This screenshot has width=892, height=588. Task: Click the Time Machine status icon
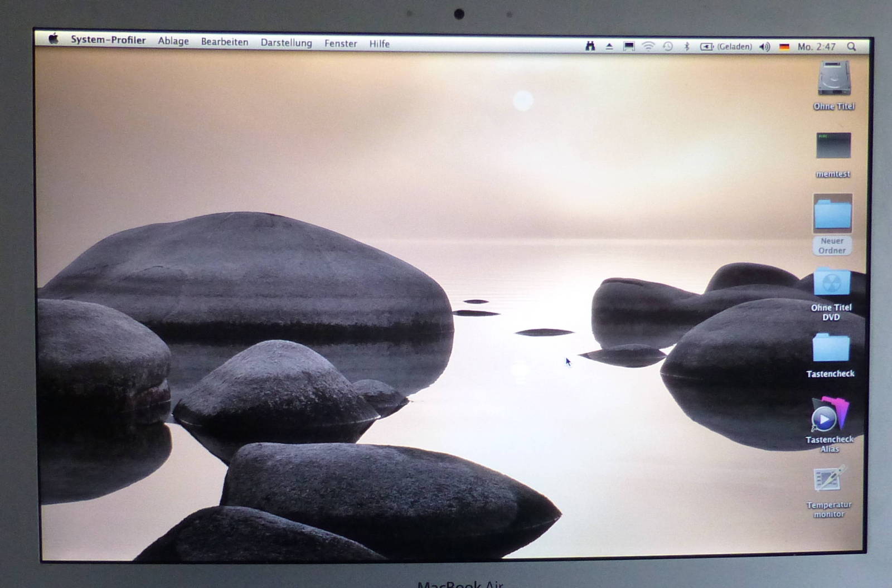point(667,46)
